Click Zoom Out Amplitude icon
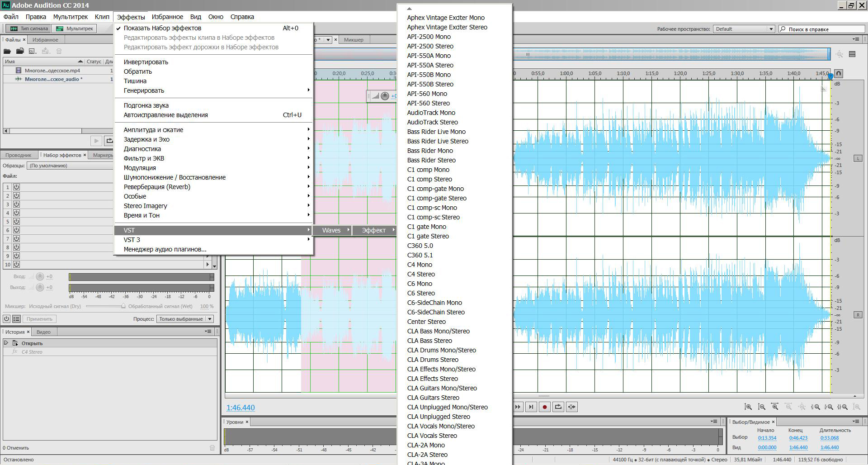 tap(762, 407)
